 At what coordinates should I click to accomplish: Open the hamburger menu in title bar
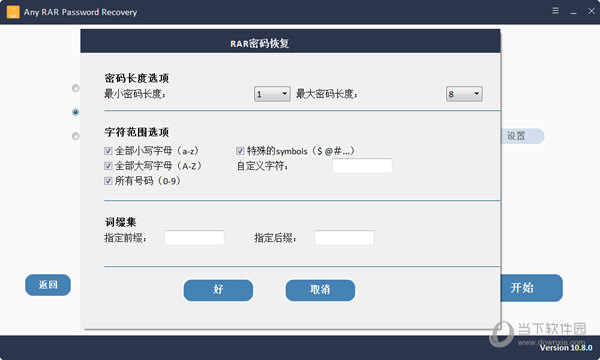pos(555,11)
